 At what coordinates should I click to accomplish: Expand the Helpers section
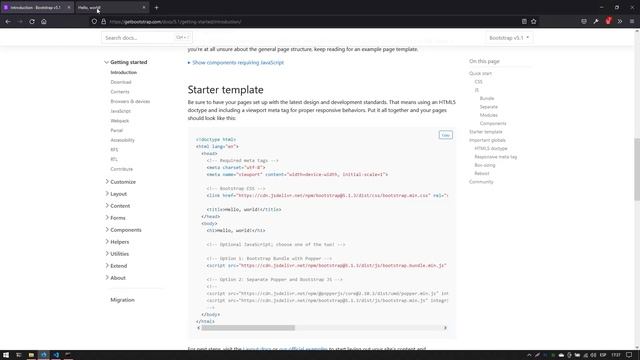117,242
